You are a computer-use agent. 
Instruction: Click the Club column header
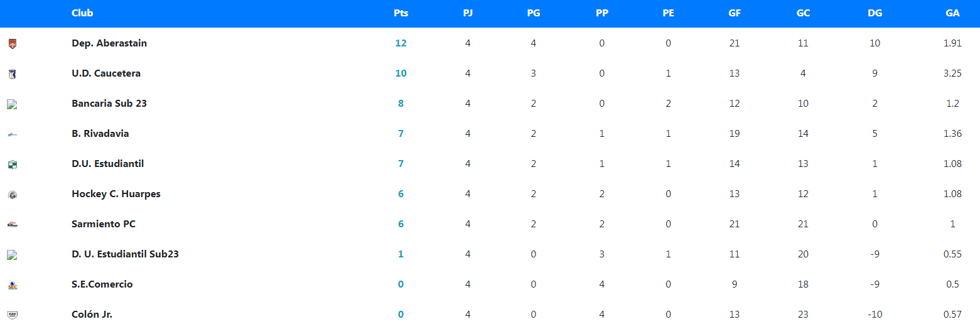point(82,13)
